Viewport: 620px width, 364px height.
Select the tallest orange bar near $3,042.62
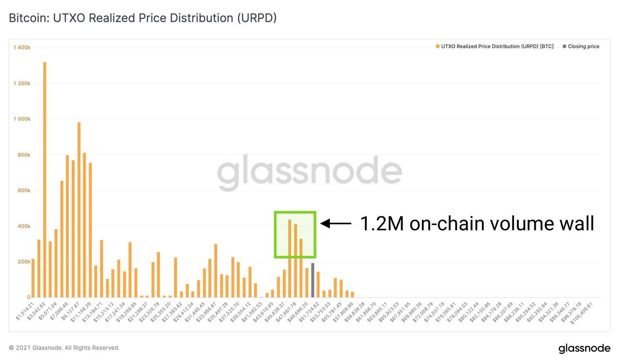[45, 179]
